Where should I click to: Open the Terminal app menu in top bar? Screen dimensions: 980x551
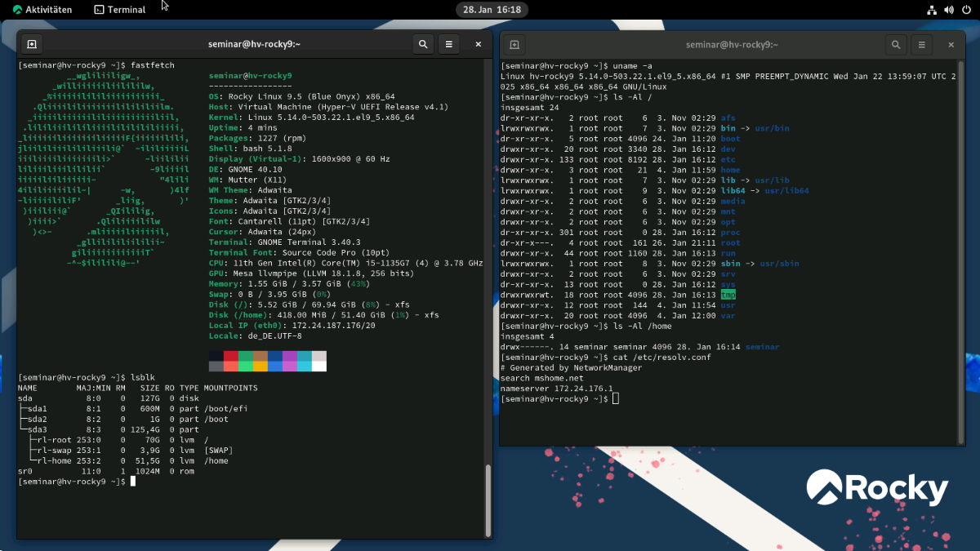(120, 10)
